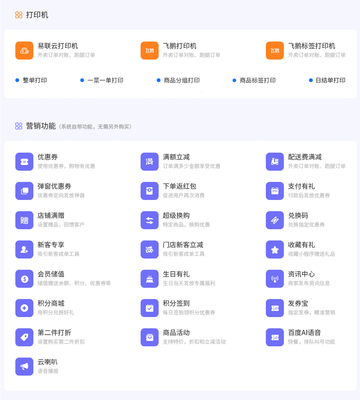Click the 生日有礼 label

(176, 274)
